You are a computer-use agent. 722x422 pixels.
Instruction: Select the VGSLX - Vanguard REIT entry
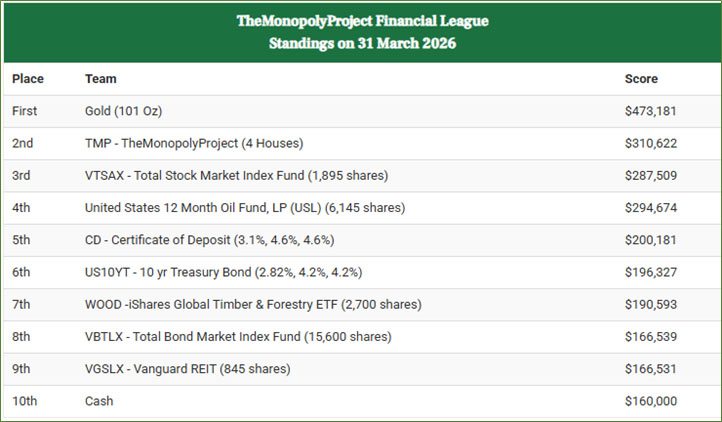coord(188,369)
